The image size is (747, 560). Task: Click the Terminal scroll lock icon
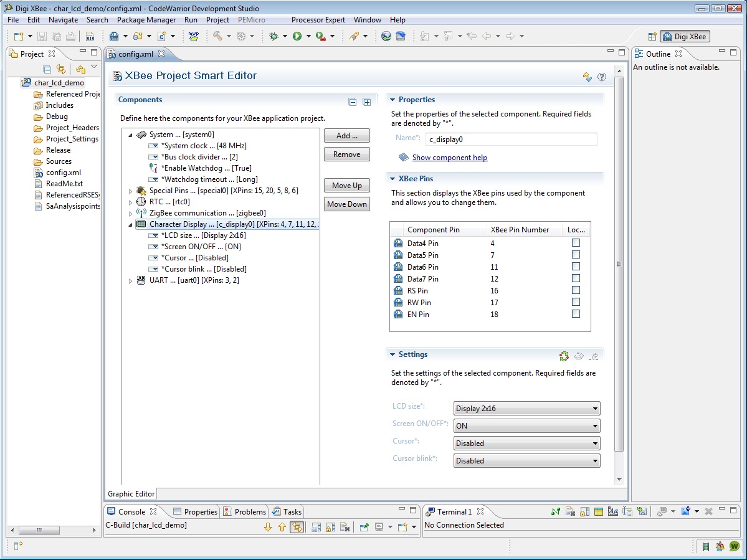pos(584,511)
